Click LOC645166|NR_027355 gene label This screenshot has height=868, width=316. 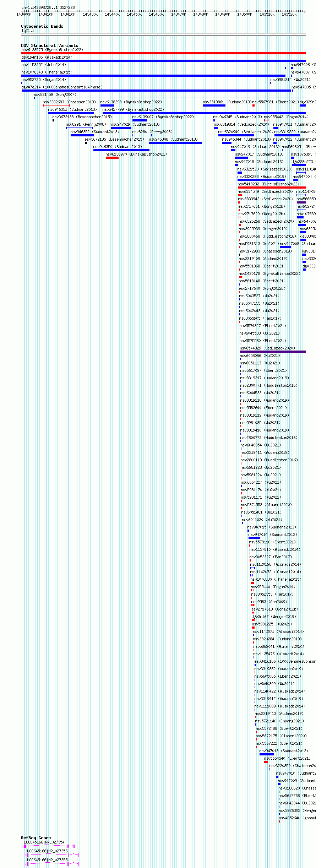(47, 860)
